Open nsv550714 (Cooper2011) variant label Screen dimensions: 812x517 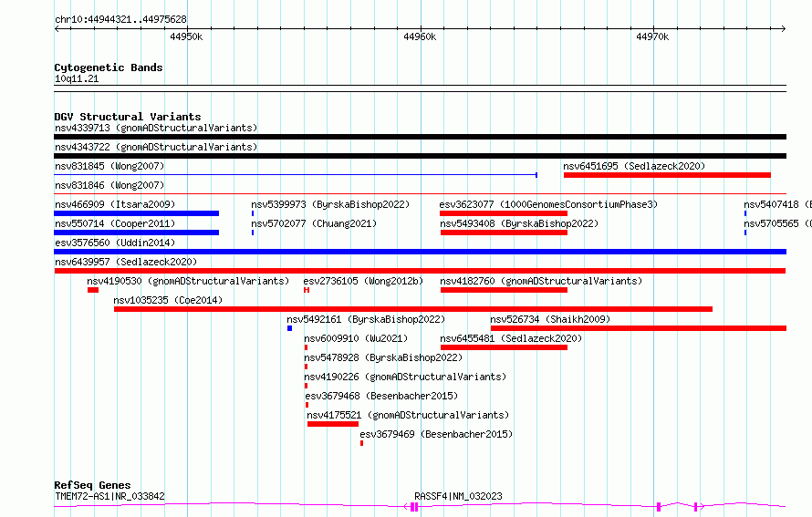tap(115, 223)
